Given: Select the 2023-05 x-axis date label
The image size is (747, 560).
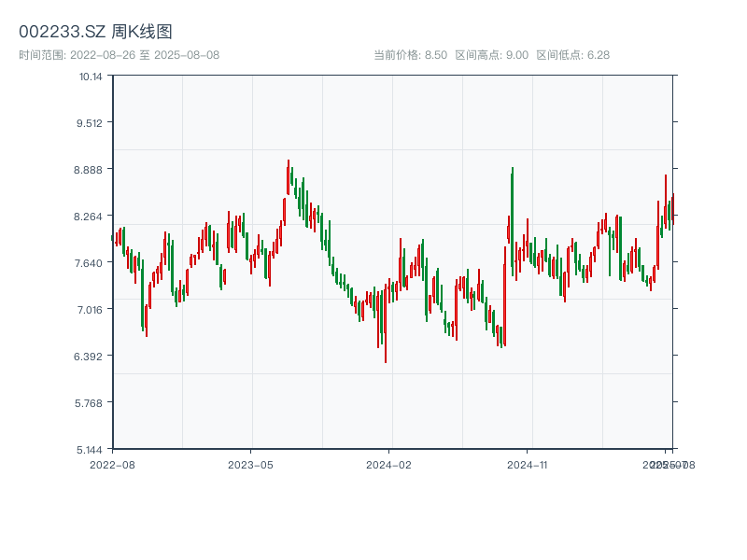Looking at the screenshot, I should [250, 464].
